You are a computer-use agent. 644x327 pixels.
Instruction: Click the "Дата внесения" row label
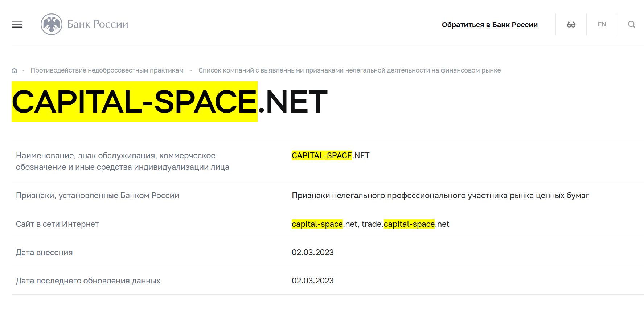pyautogui.click(x=44, y=252)
